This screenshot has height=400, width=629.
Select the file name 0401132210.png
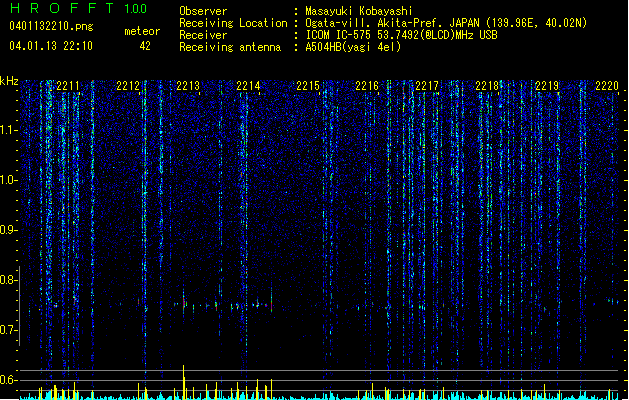coord(51,26)
